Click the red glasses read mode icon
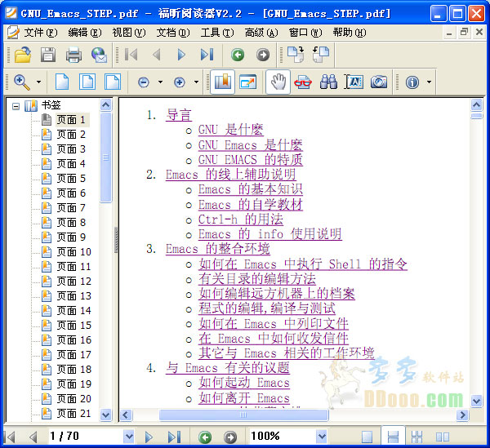Image resolution: width=490 pixels, height=448 pixels. [303, 82]
